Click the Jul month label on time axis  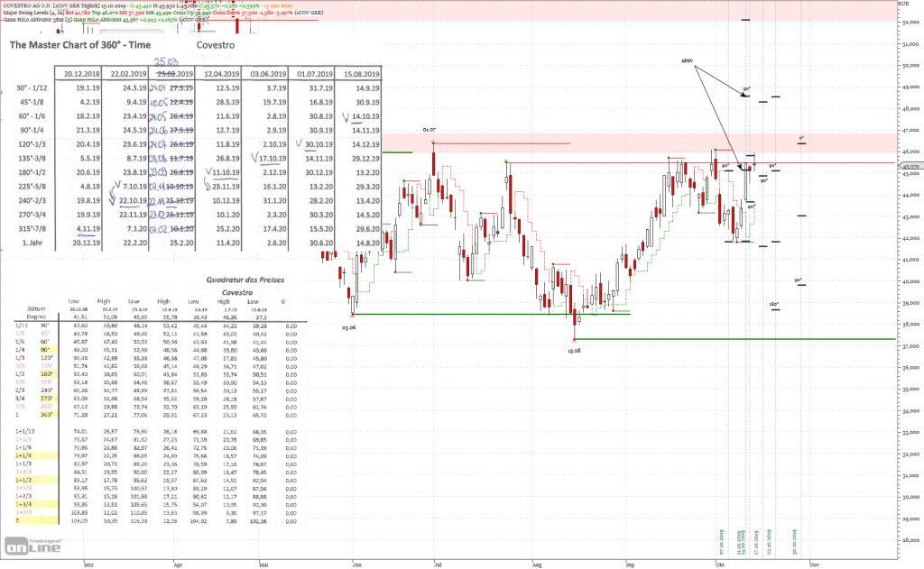click(438, 564)
